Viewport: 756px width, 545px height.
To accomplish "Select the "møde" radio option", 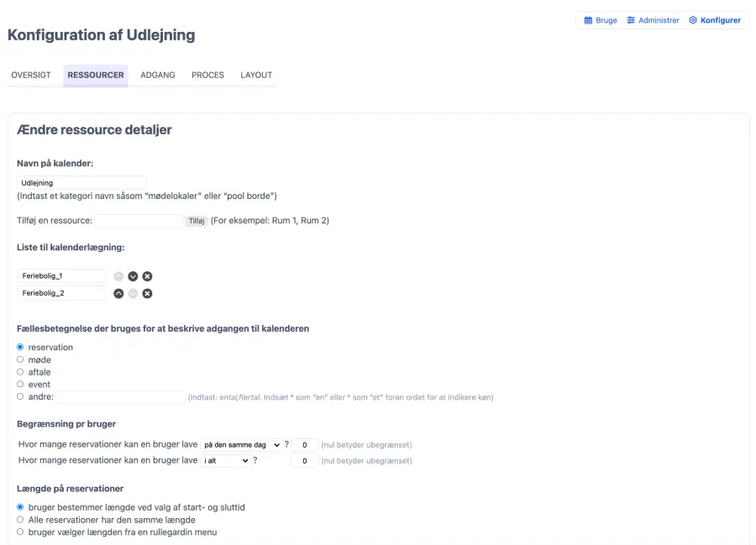I will 20,359.
